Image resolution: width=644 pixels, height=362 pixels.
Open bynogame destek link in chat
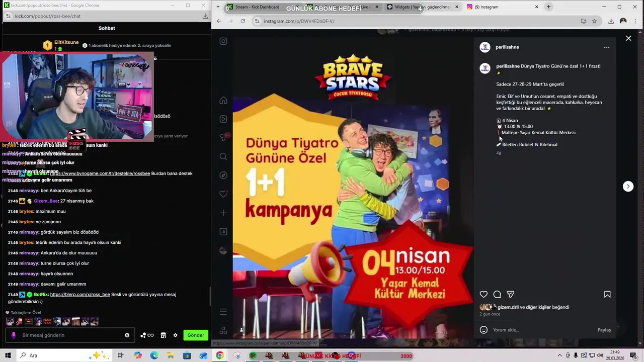click(x=100, y=173)
